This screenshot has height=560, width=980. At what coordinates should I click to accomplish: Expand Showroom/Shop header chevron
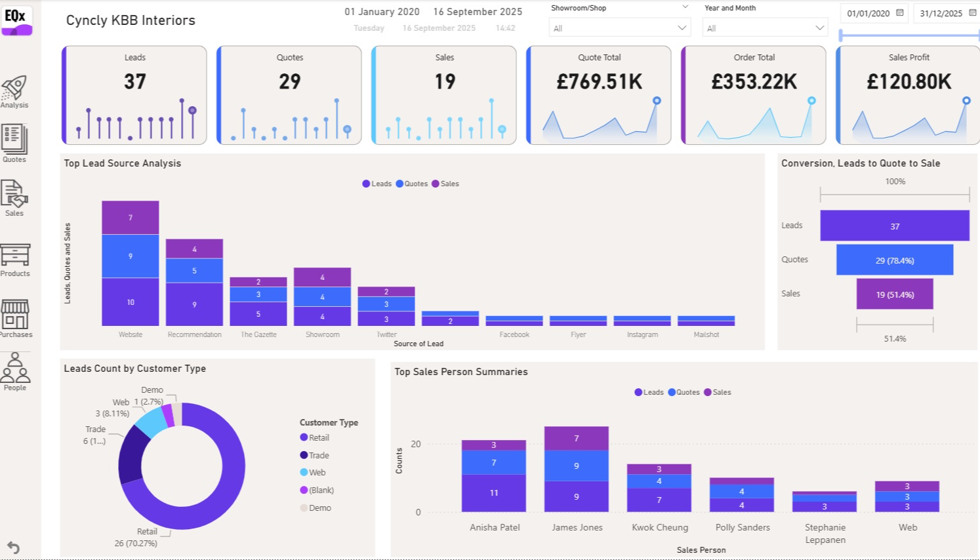click(x=685, y=7)
